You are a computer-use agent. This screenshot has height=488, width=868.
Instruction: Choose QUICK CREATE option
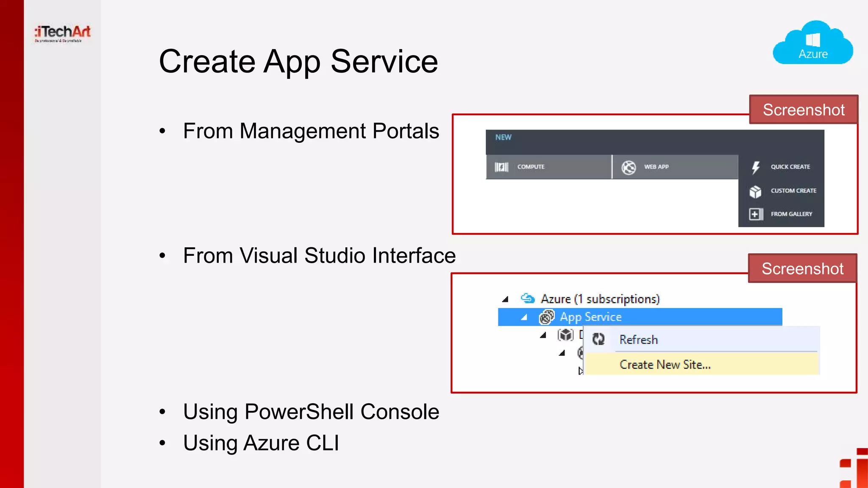click(781, 167)
